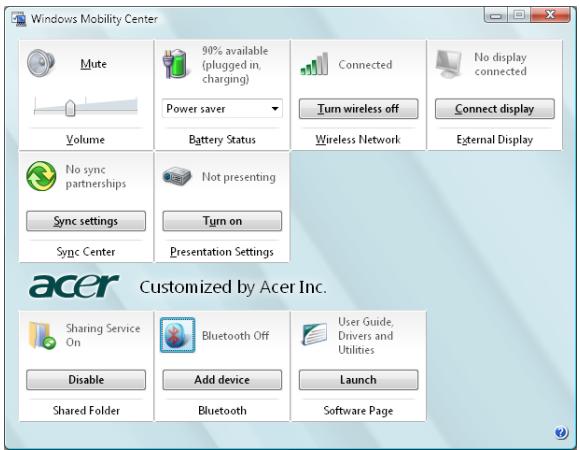Toggle the Mute label
Viewport: 580px width, 450px height.
point(94,64)
